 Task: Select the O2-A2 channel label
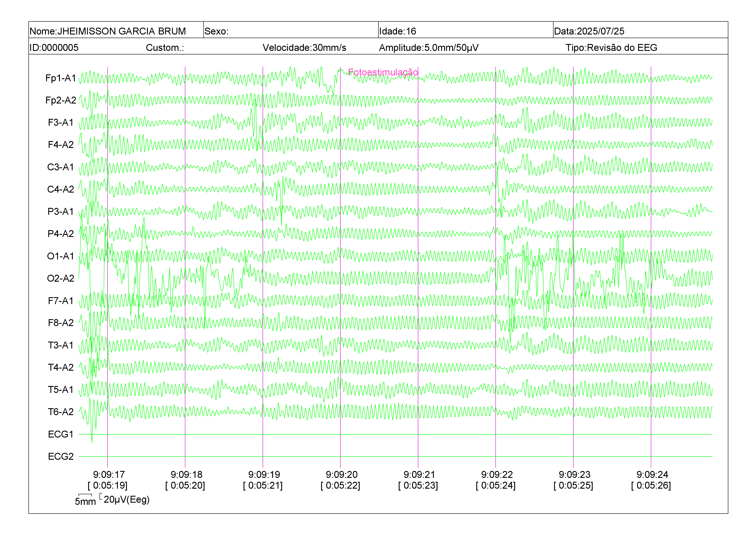click(x=61, y=278)
